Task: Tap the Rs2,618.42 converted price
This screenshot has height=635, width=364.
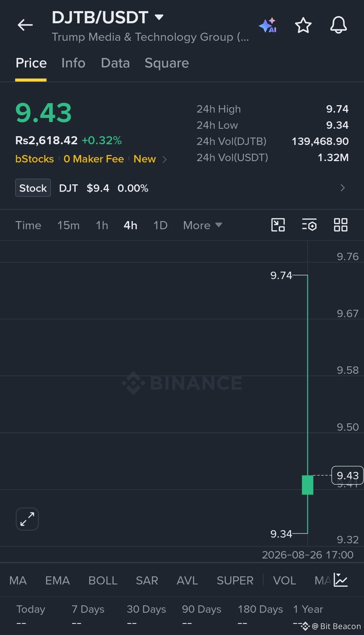Action: [47, 140]
